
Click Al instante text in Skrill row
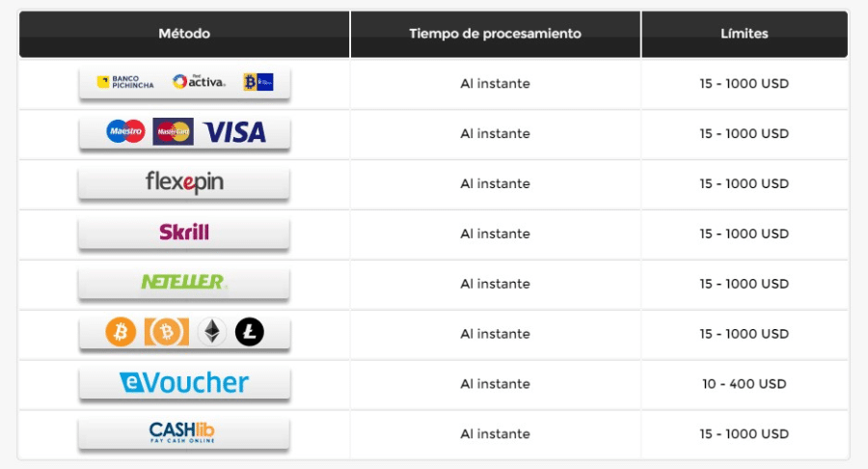(496, 234)
